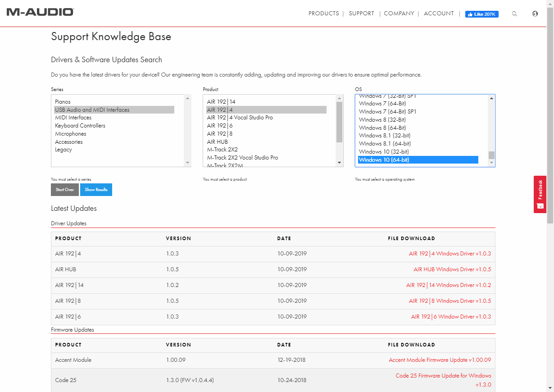
Task: Download AIR 192|14 Windows Driver v1.0.2
Action: pos(449,285)
